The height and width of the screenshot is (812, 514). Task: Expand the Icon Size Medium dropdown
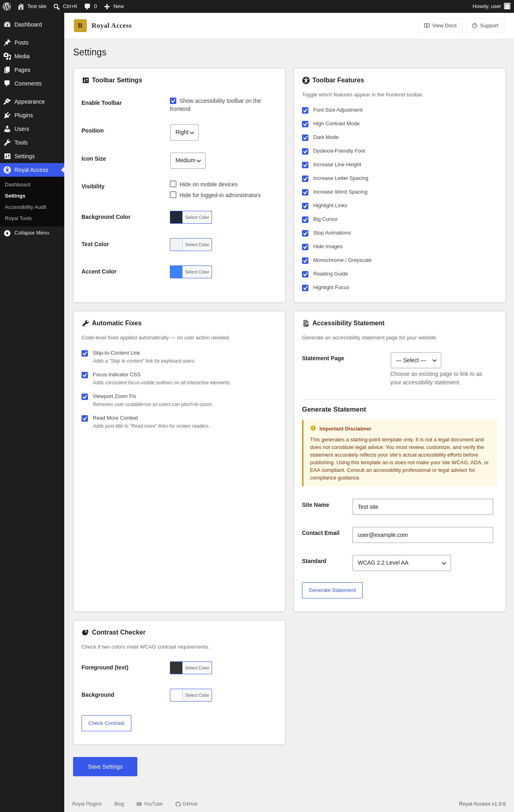[188, 161]
